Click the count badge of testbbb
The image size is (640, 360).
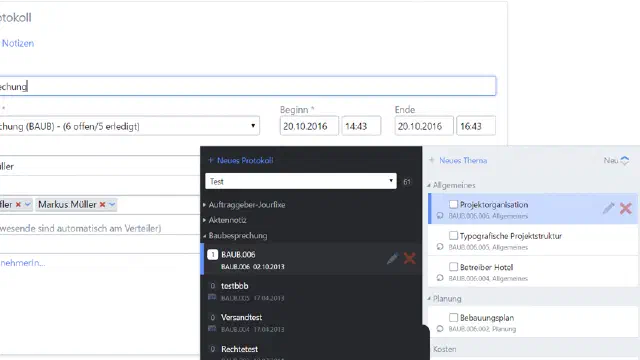212,286
